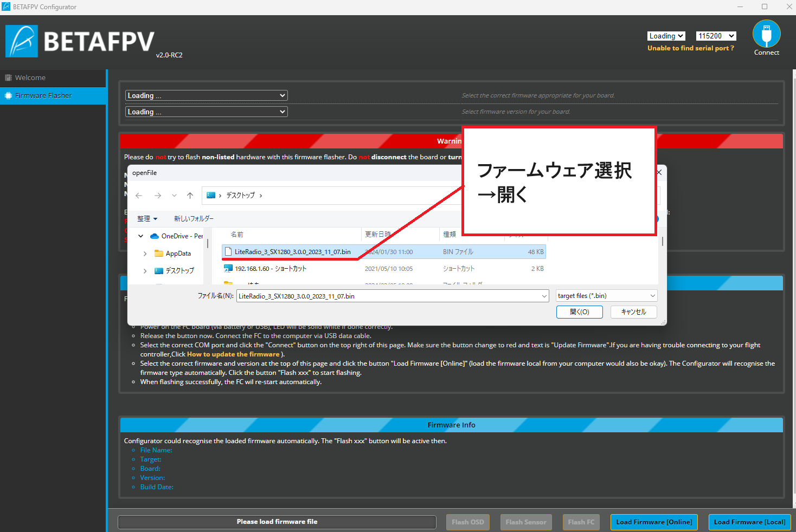The image size is (796, 532).
Task: Click the ショートカット type cell
Action: click(459, 269)
